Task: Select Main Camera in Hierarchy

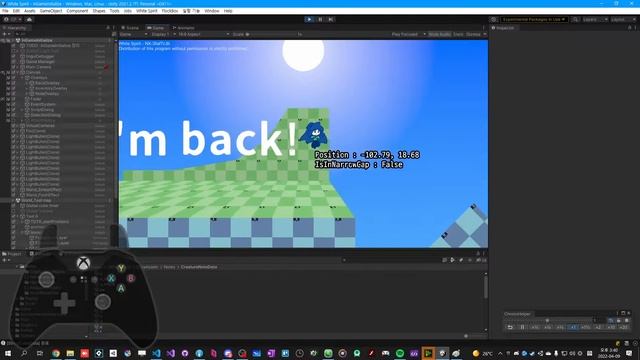Action: pos(39,67)
